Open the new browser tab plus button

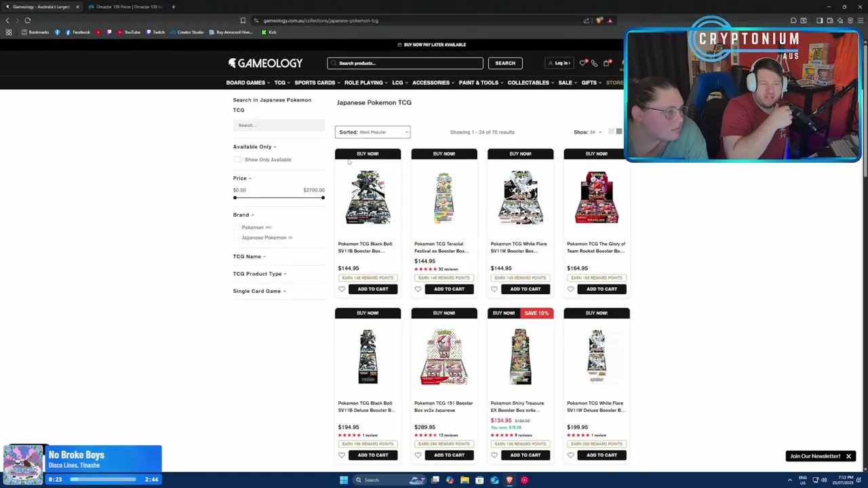173,7
